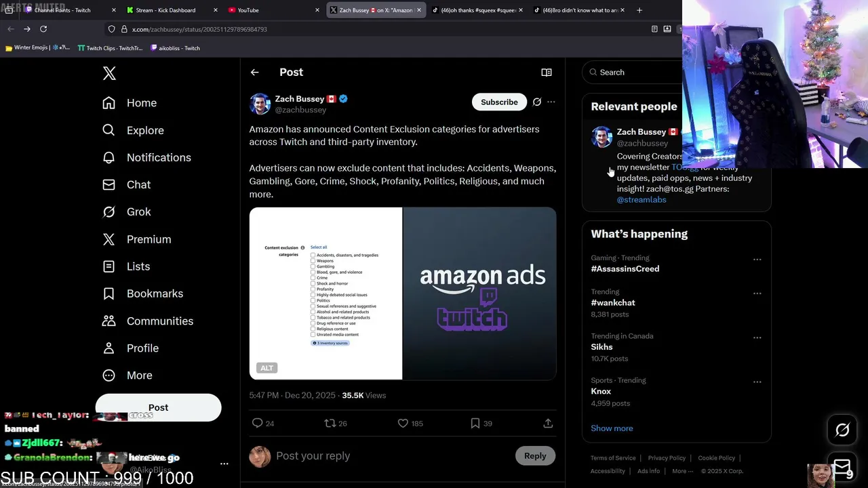Click the repost icon showing 26
The image size is (868, 488).
click(330, 423)
